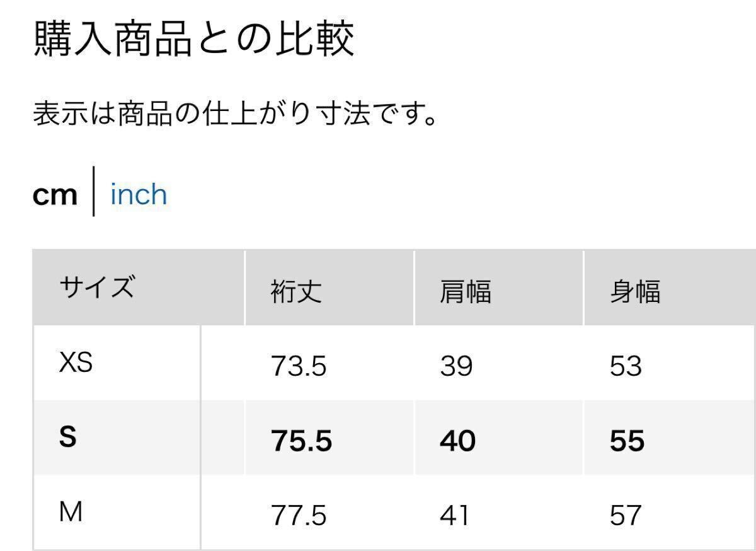Switch units to inch
Image resolution: width=756 pixels, height=551 pixels.
pyautogui.click(x=137, y=194)
